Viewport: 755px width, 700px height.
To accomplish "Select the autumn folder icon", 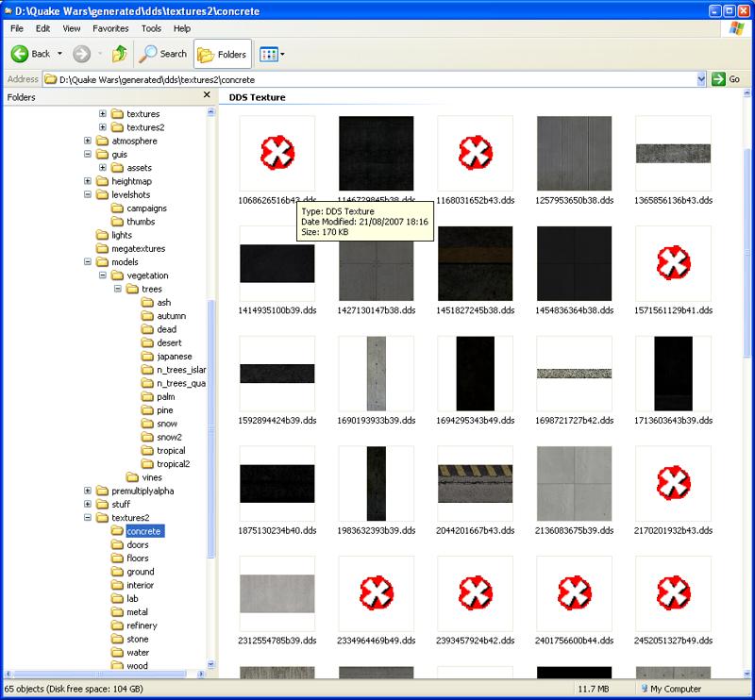I will 147,316.
